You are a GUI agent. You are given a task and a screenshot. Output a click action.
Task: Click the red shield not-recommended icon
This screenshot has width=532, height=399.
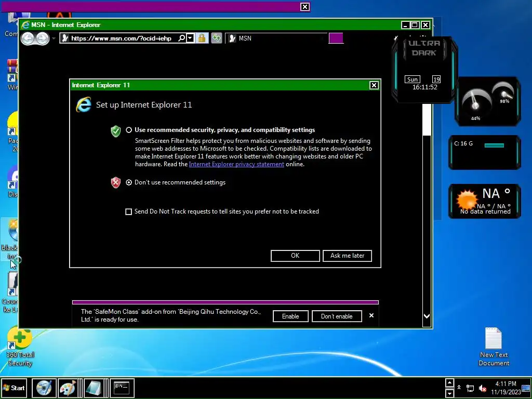(x=116, y=182)
